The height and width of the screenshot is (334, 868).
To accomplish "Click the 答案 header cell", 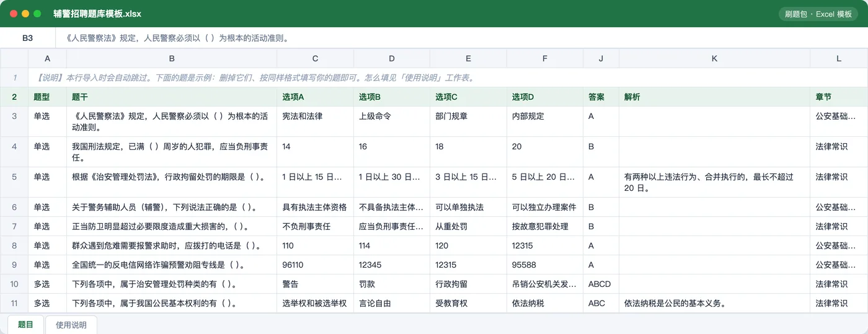I will (601, 97).
